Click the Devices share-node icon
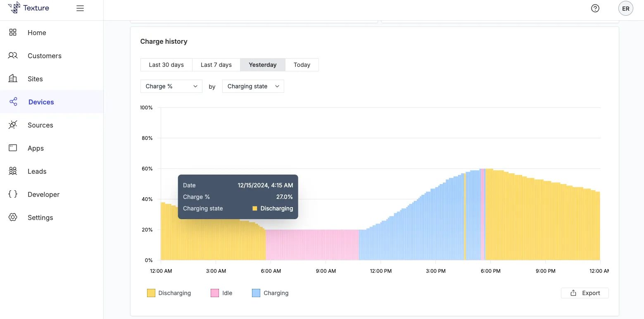The width and height of the screenshot is (644, 319). point(13,102)
